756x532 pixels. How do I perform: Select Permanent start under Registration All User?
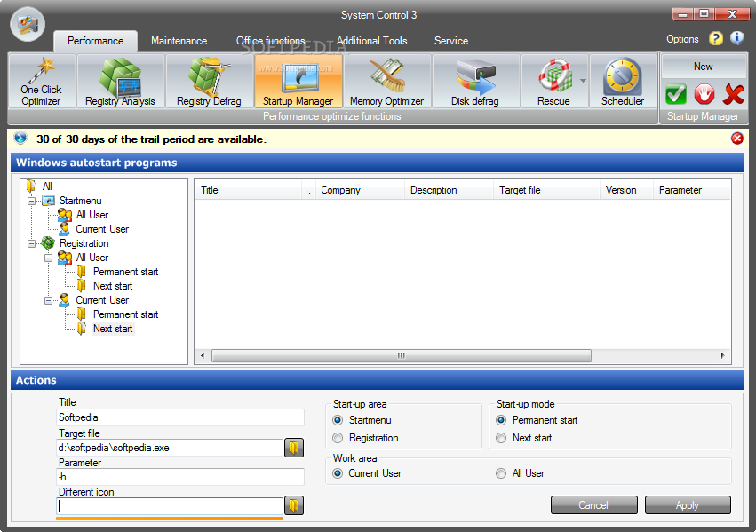125,272
